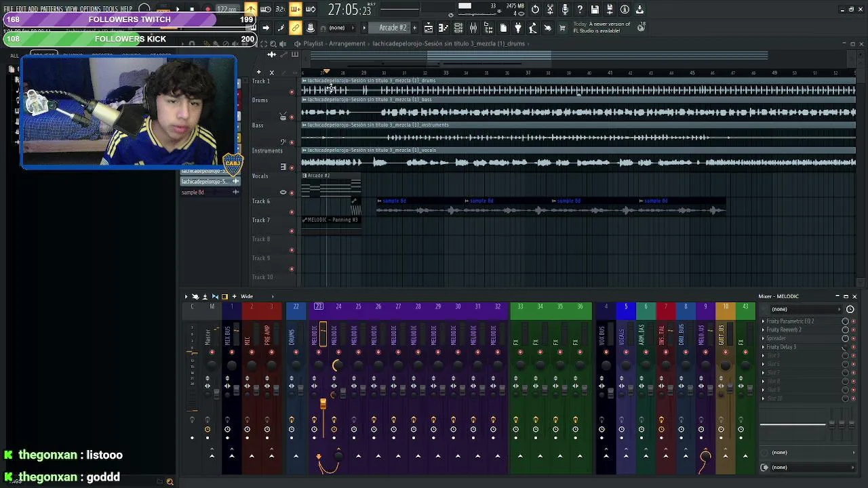Select the Arcade #2 pattern clip

331,186
